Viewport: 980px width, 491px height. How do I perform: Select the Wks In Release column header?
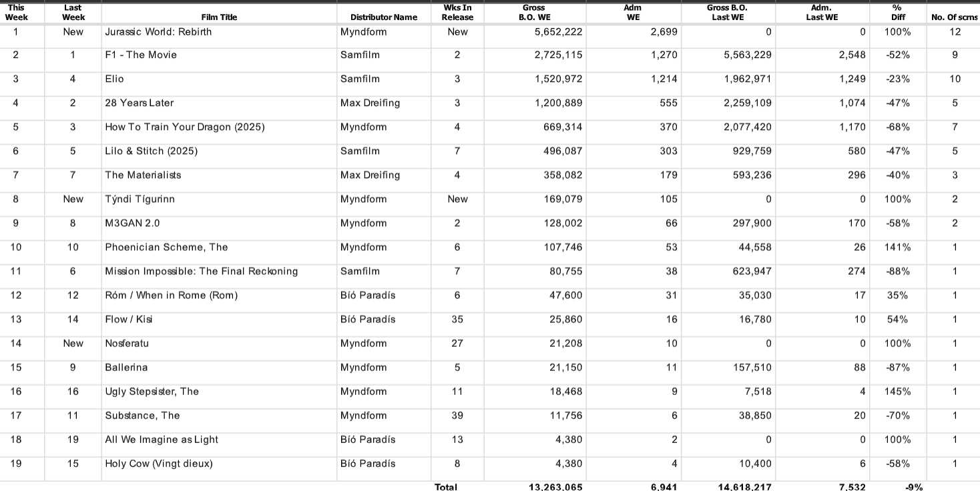point(457,13)
